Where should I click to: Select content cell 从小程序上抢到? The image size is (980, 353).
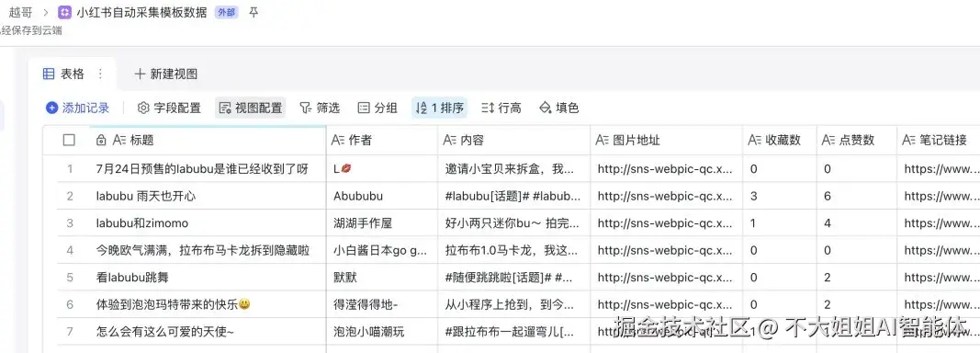(514, 305)
